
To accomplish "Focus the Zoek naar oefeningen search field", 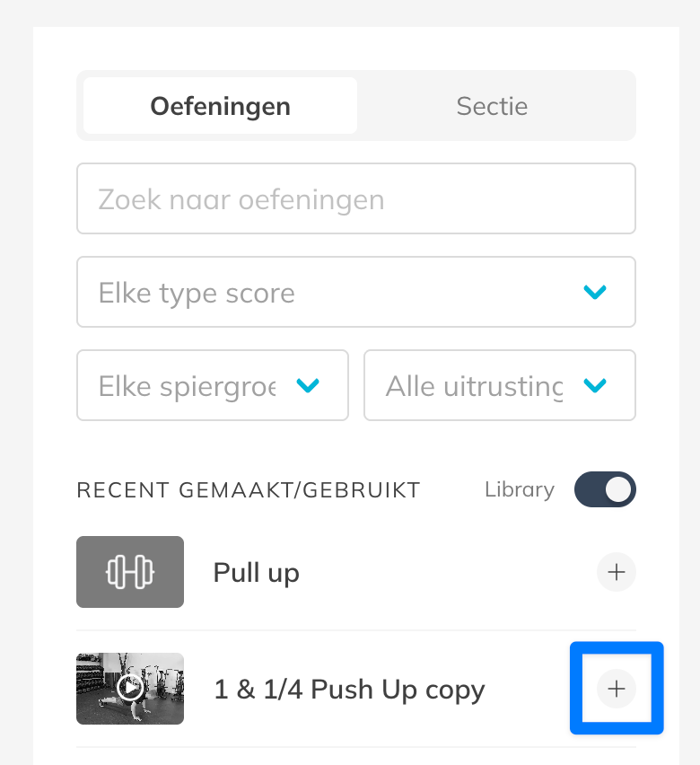I will [x=355, y=198].
